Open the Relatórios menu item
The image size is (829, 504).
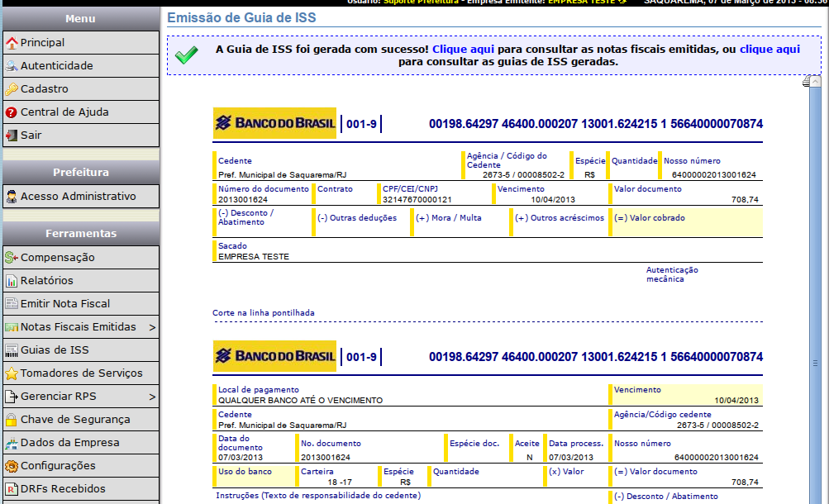[46, 281]
